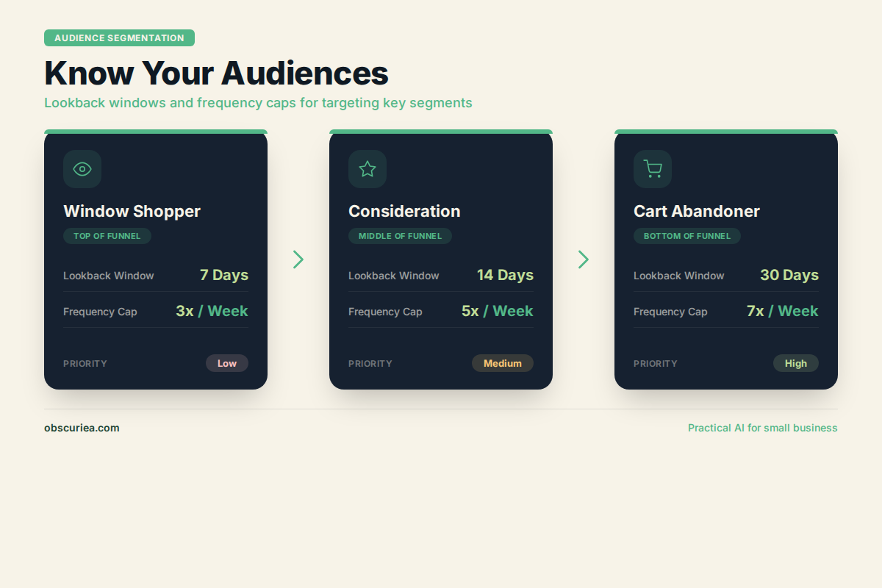Click the eye icon on Window Shopper card

pos(82,169)
